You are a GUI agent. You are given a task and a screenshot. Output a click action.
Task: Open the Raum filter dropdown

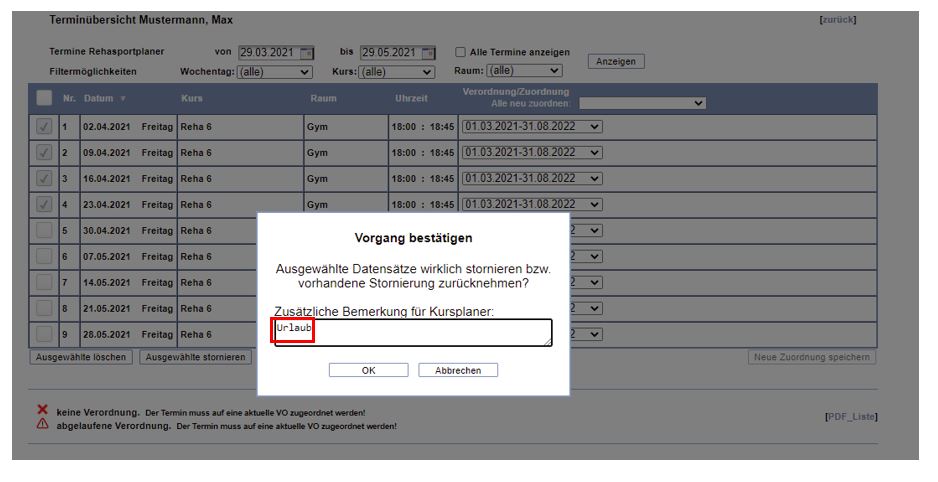pyautogui.click(x=523, y=71)
